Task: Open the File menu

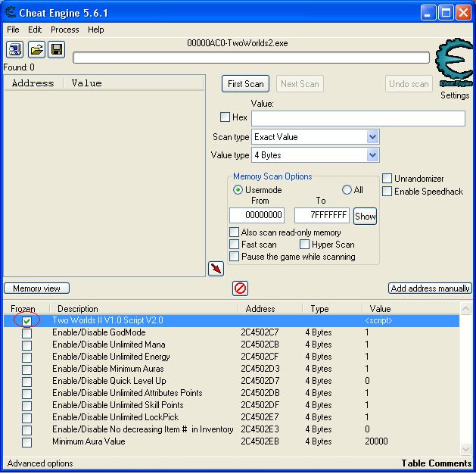Action: tap(13, 30)
